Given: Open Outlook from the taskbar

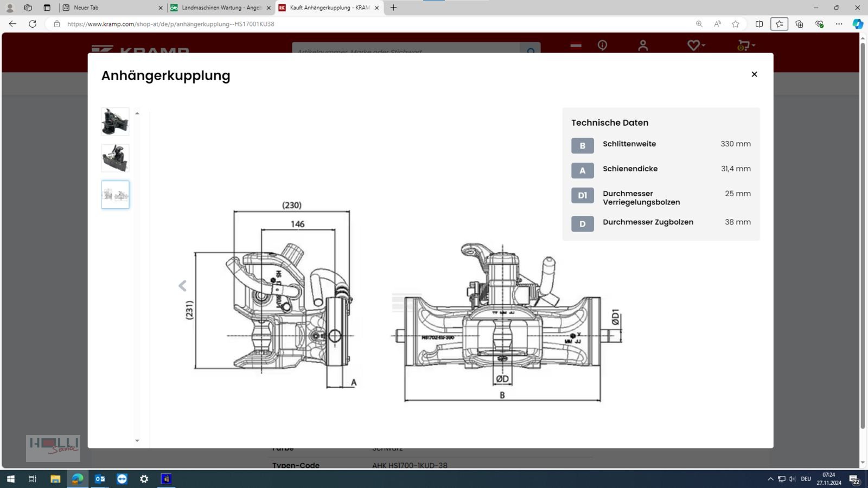Looking at the screenshot, I should (100, 479).
